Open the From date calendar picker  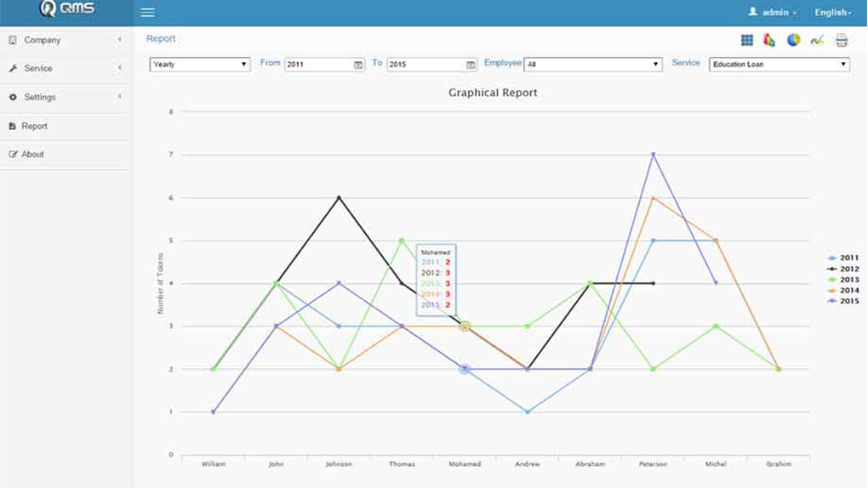(358, 65)
